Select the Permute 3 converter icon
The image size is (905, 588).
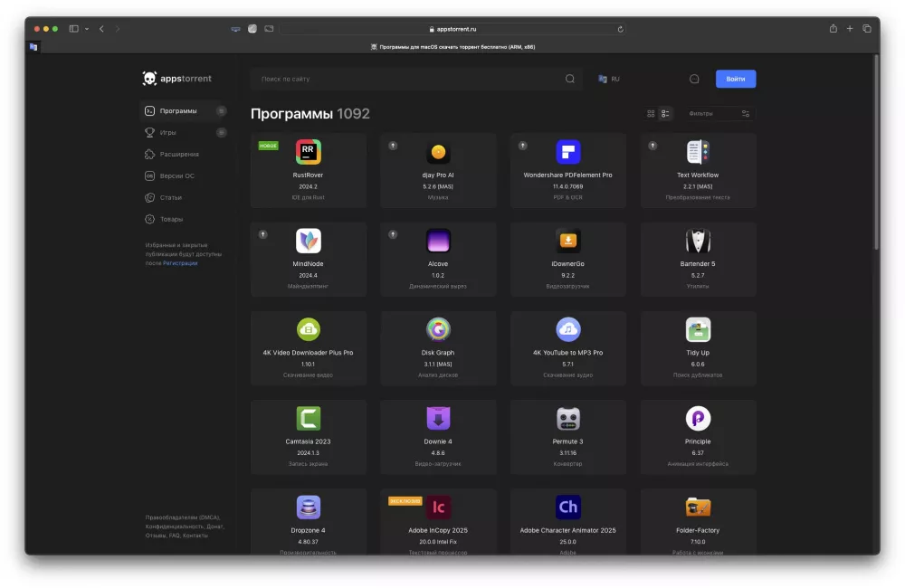click(x=567, y=417)
